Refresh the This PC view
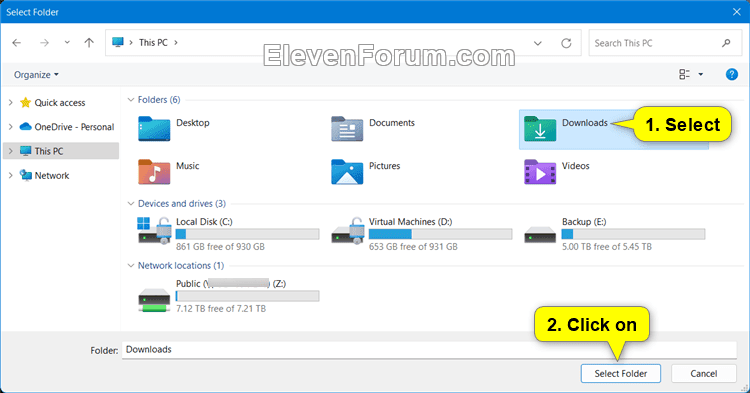This screenshot has height=393, width=750. 566,43
